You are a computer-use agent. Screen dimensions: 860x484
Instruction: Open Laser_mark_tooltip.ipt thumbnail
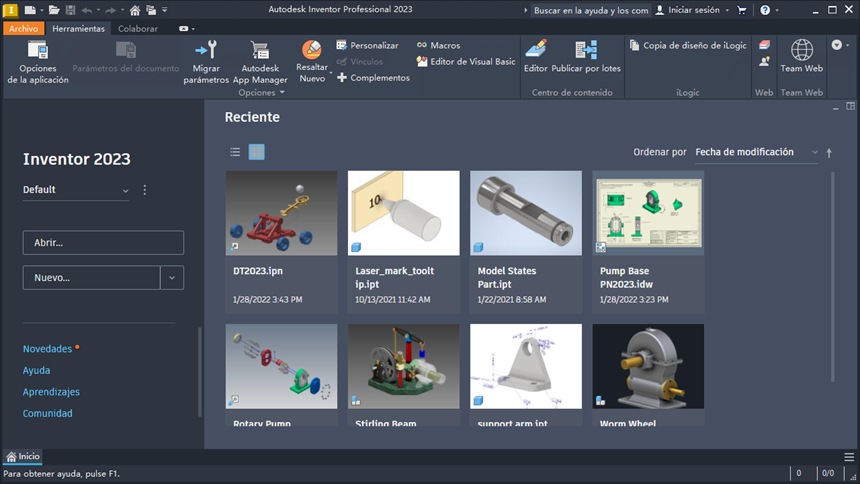[x=404, y=213]
